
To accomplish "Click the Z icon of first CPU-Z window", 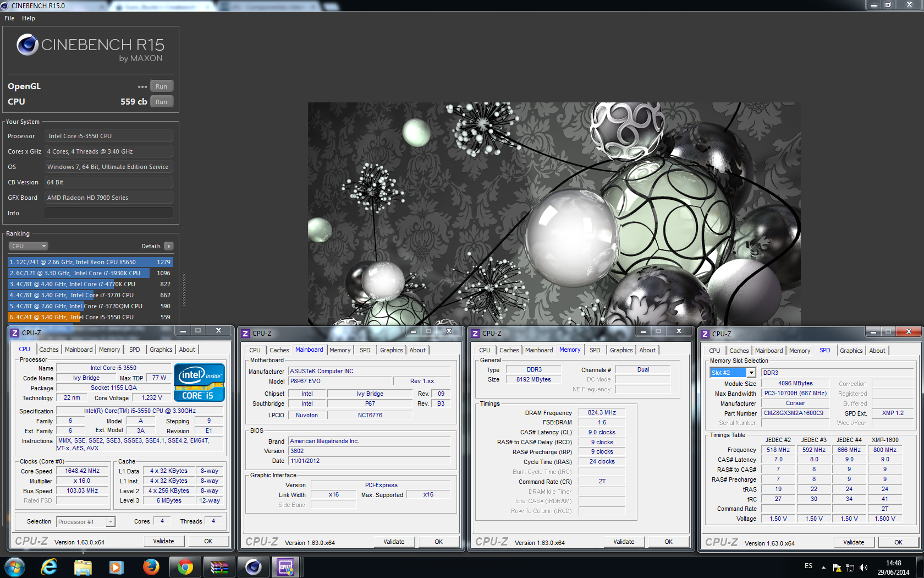I will pos(15,333).
